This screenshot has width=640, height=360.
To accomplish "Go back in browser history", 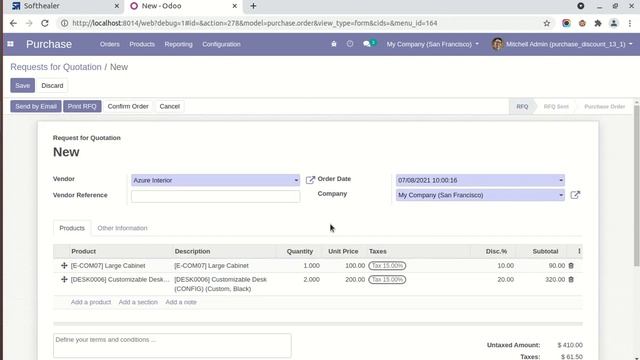I will point(13,23).
